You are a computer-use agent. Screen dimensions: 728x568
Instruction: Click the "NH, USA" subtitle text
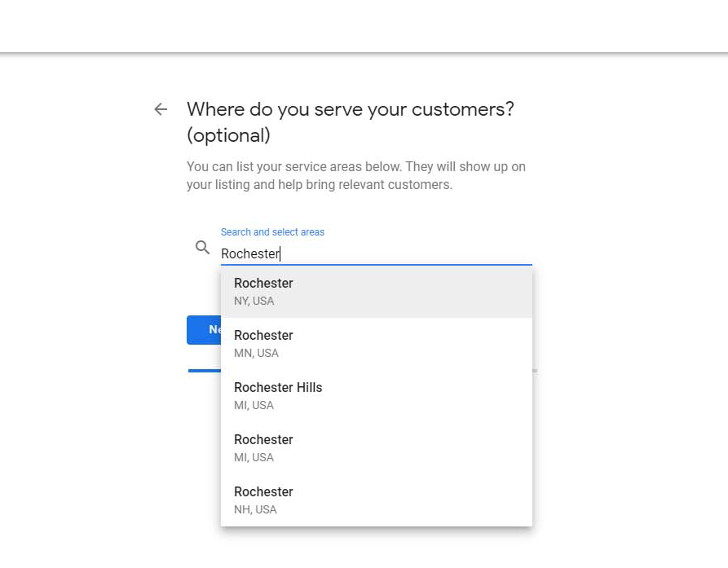click(255, 510)
